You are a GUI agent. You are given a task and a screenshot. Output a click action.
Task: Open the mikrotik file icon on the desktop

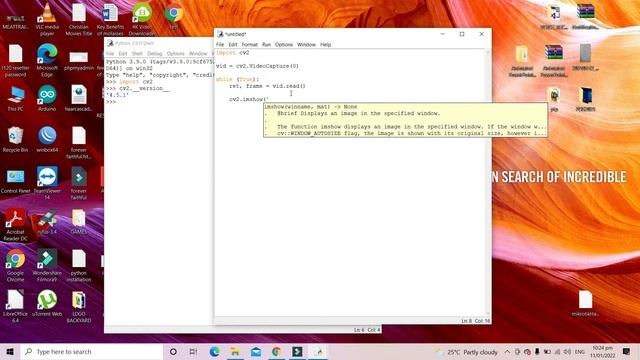[585, 304]
